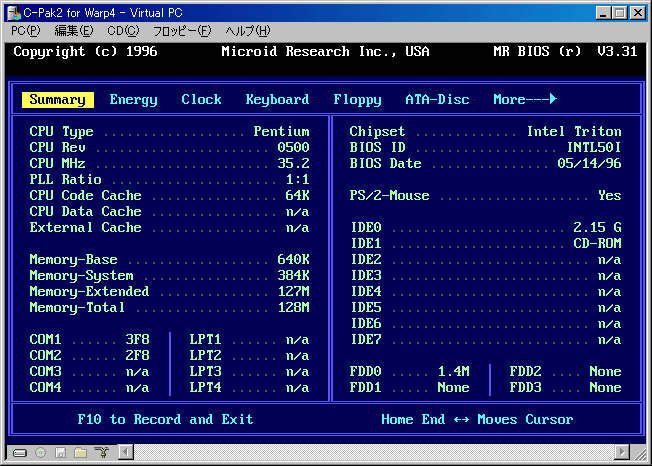Click the CPU Type value 'Pentium'
Screen dimensions: 652x466
pos(282,132)
